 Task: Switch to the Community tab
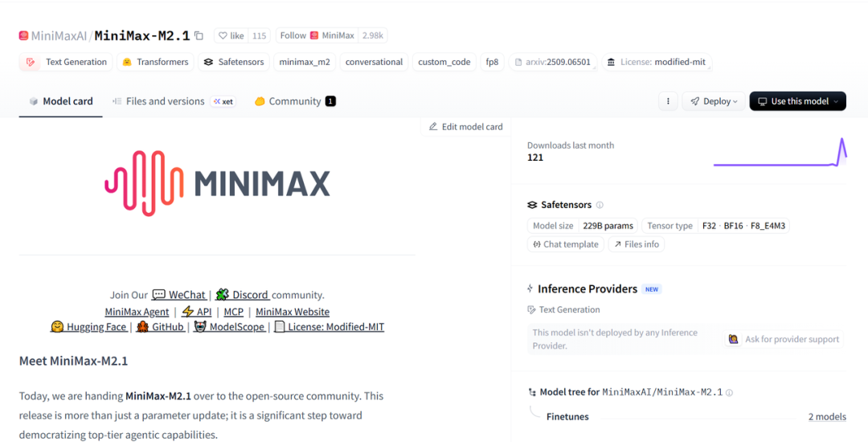(294, 101)
